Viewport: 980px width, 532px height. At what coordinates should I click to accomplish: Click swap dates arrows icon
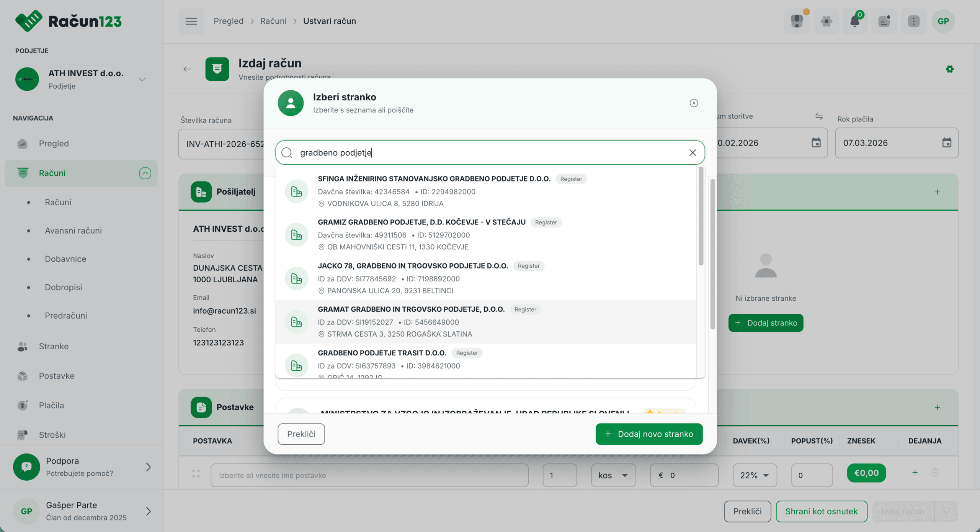pos(819,116)
